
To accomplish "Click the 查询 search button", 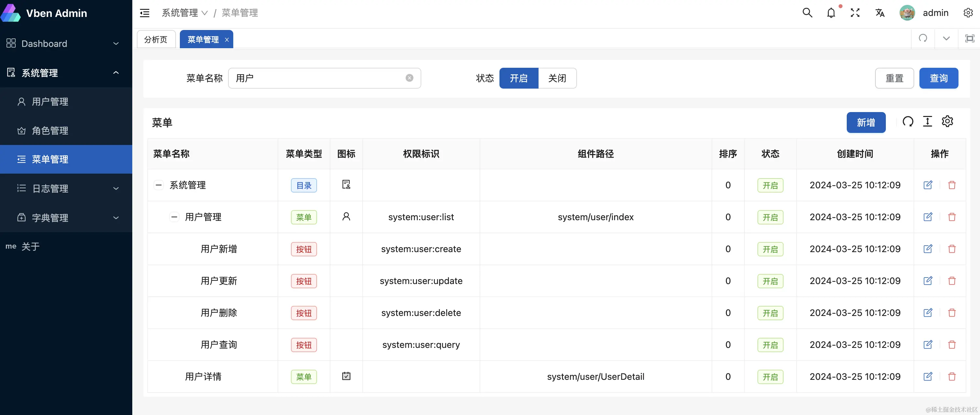I will click(939, 79).
